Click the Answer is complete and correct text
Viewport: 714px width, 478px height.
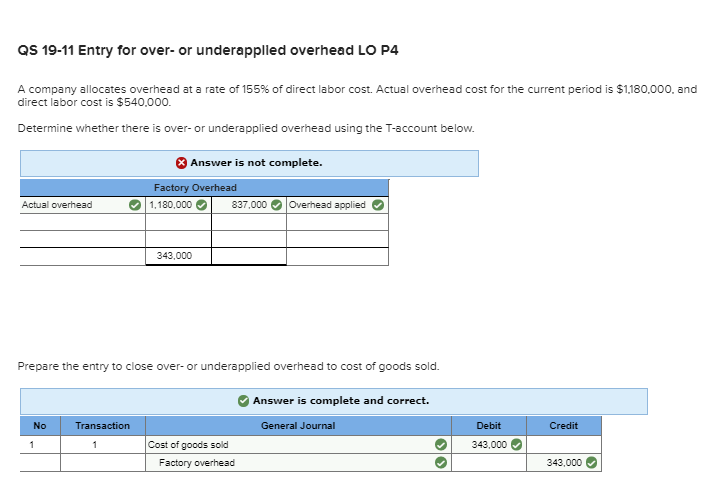[341, 401]
